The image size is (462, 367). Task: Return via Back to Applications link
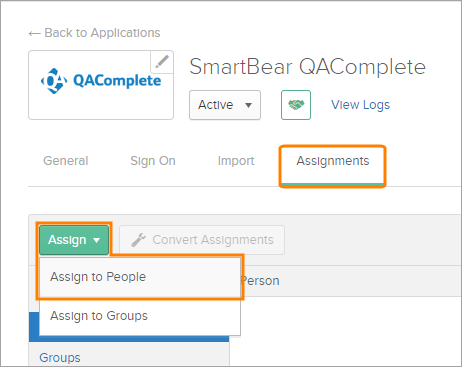(102, 33)
